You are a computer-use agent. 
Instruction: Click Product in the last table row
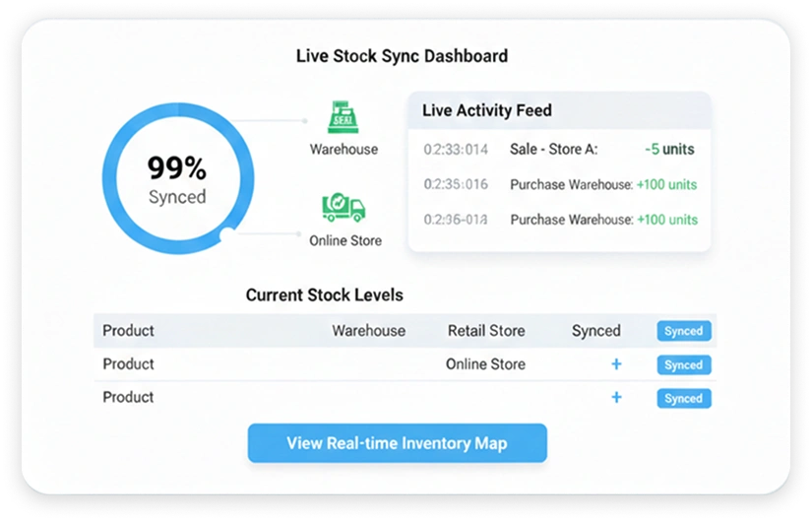[x=128, y=397]
